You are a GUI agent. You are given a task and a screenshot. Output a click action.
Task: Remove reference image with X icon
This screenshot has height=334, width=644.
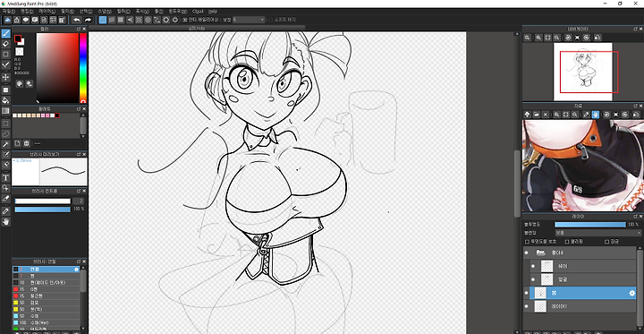546,115
